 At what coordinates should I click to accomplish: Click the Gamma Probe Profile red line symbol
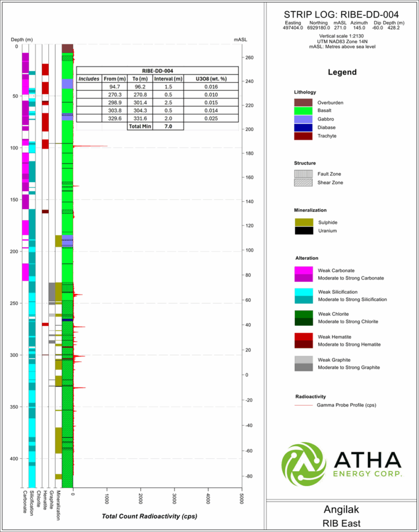pyautogui.click(x=304, y=405)
